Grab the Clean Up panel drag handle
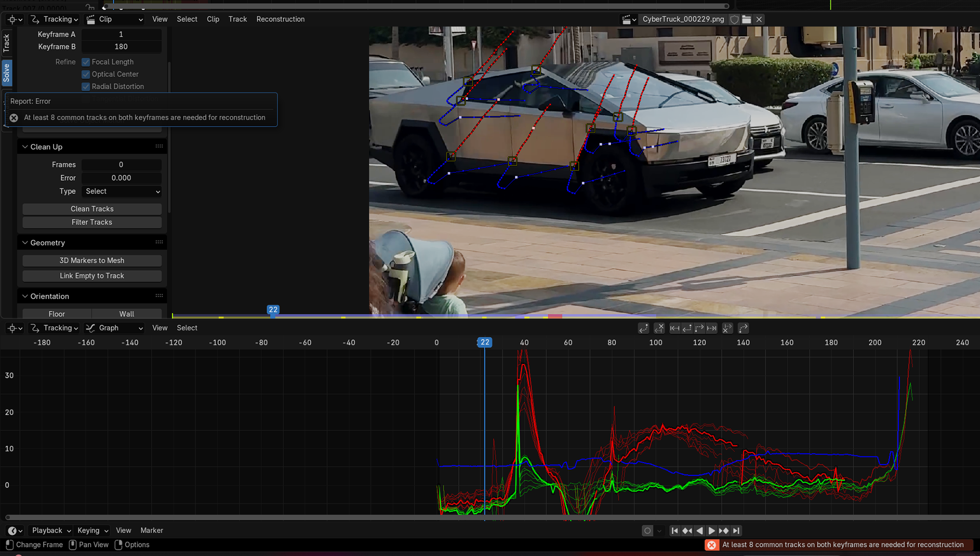This screenshot has height=556, width=980. 159,147
